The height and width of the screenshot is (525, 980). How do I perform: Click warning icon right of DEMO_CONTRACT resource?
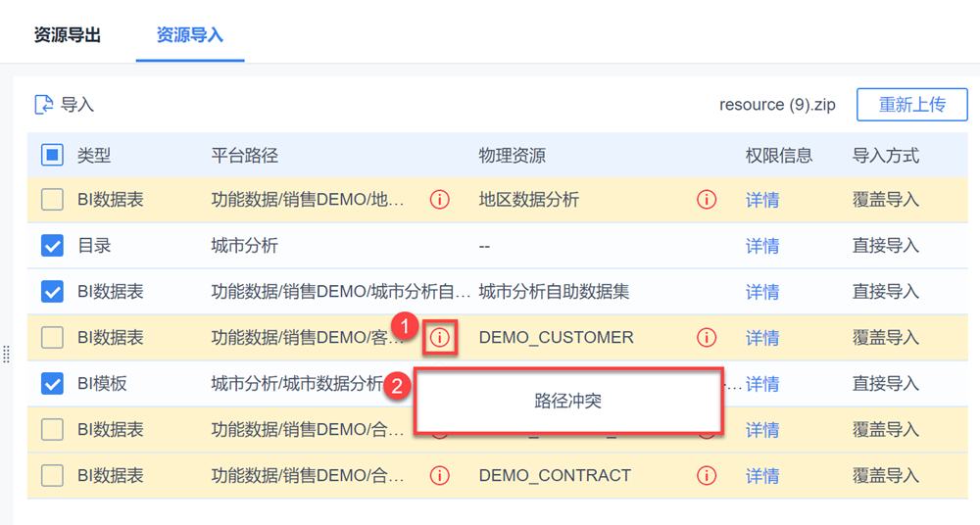pyautogui.click(x=707, y=476)
